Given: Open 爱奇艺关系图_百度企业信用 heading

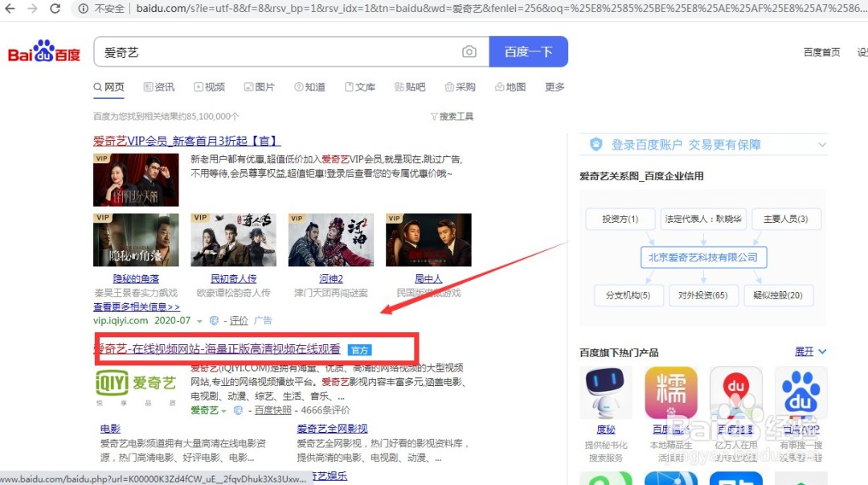Looking at the screenshot, I should point(641,176).
